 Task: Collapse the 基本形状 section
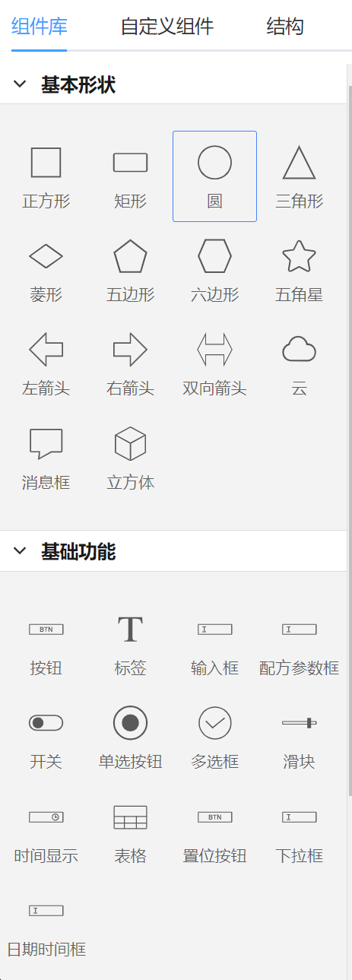tap(20, 84)
